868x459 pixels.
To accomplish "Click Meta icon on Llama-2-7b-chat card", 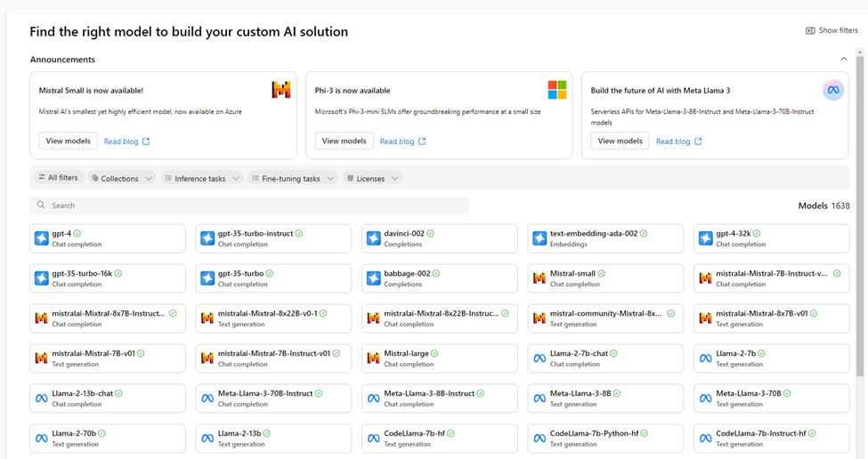I will [539, 358].
